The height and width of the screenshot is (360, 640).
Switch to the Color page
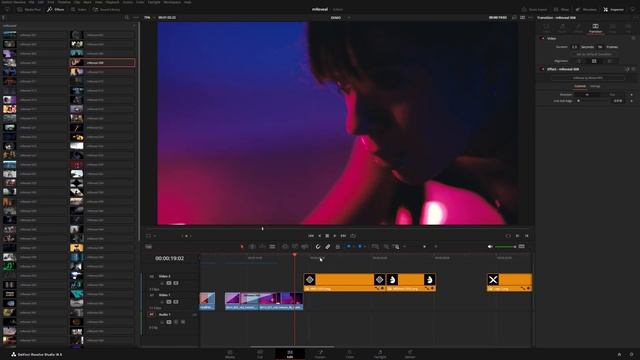[x=350, y=354]
